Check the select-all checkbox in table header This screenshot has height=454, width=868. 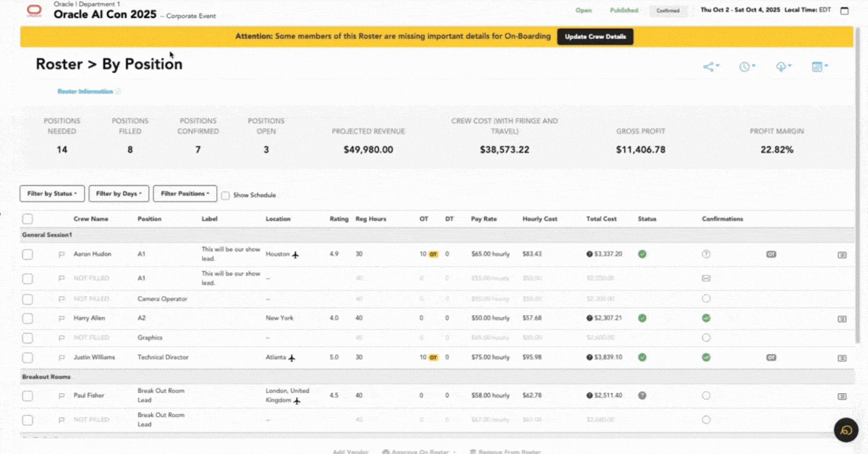pyautogui.click(x=27, y=219)
